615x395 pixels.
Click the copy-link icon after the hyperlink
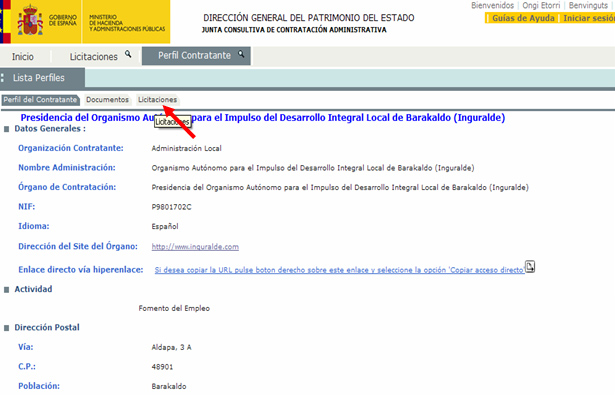[x=530, y=267]
